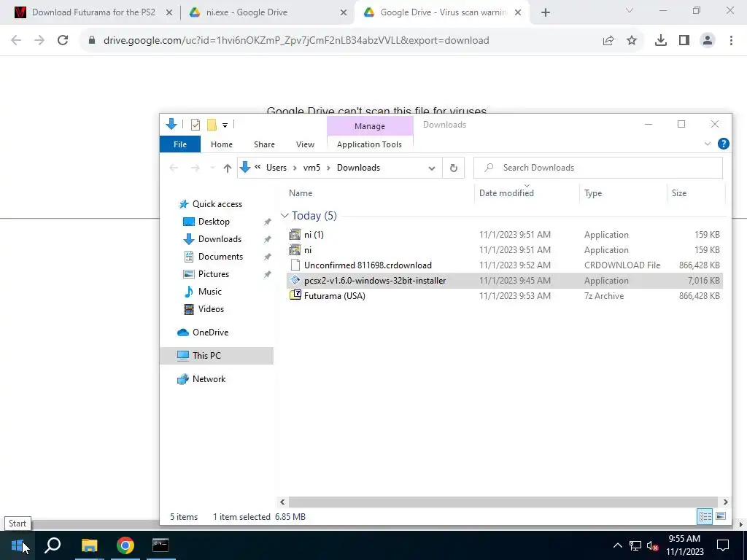Close the ni.exe Google Drive tab
Viewport: 747px width, 560px height.
pyautogui.click(x=344, y=13)
